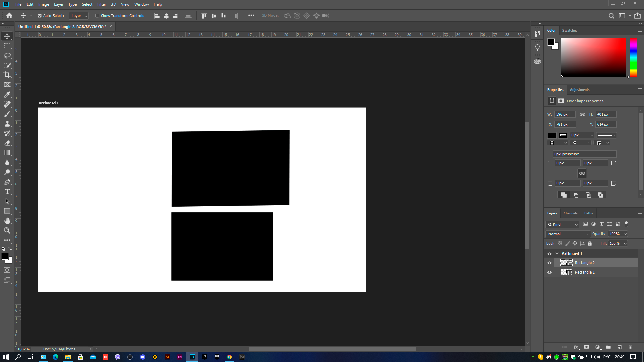Select the Zoom tool
The height and width of the screenshot is (362, 644).
pos(7,231)
